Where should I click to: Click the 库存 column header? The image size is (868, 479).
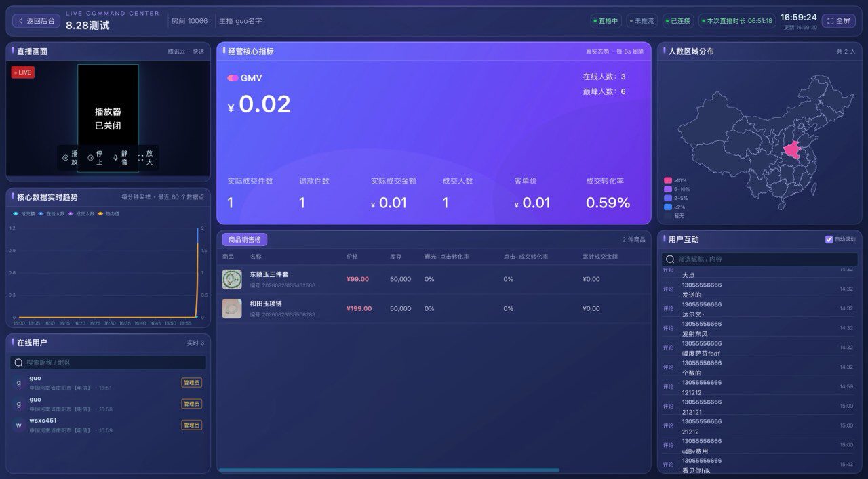[x=396, y=257]
